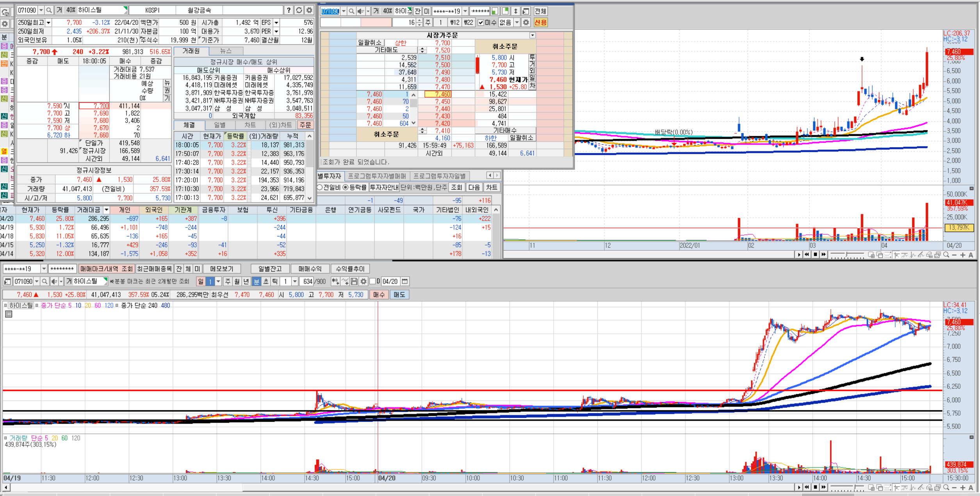The image size is (980, 496).
Task: Switch to 프로그램투자자일별 tab
Action: tap(440, 176)
